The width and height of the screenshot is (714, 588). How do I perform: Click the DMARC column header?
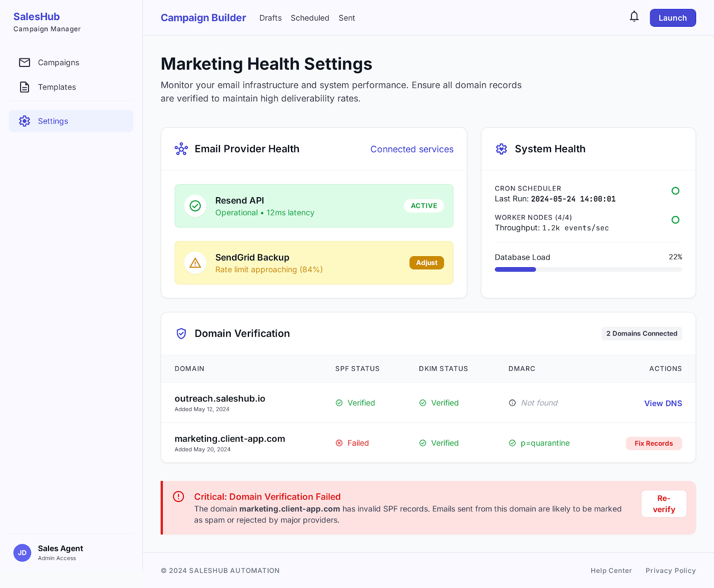coord(522,369)
